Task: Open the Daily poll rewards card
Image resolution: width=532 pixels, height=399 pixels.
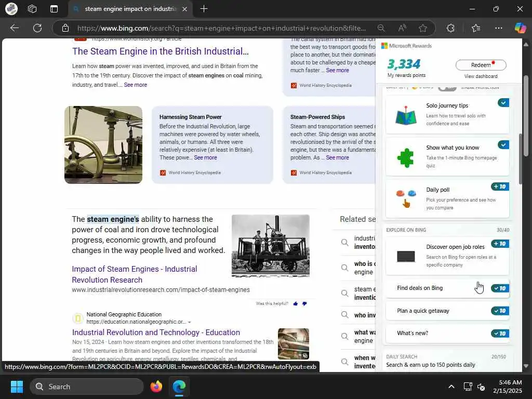Action: click(x=447, y=199)
